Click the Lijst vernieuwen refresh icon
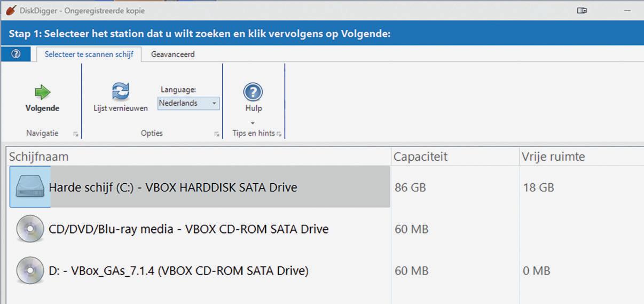The width and height of the screenshot is (644, 304). (x=121, y=91)
